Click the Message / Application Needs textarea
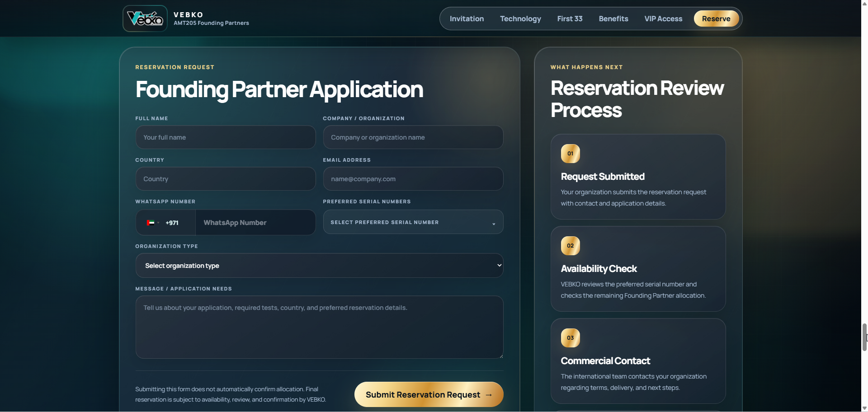 click(319, 327)
